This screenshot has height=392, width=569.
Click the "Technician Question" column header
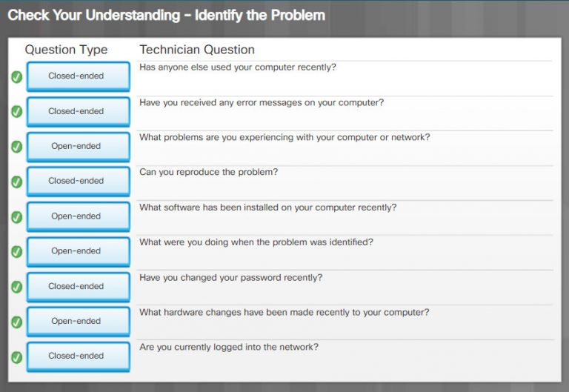pos(197,50)
